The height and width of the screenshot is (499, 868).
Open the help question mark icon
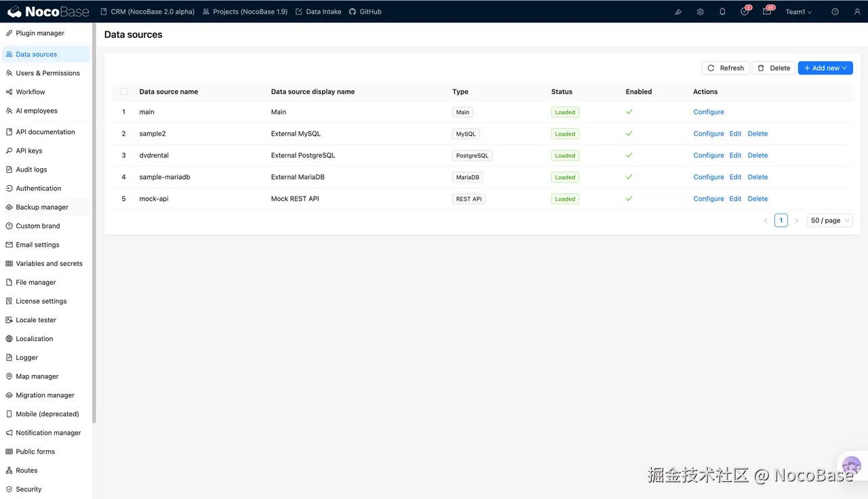click(x=835, y=12)
